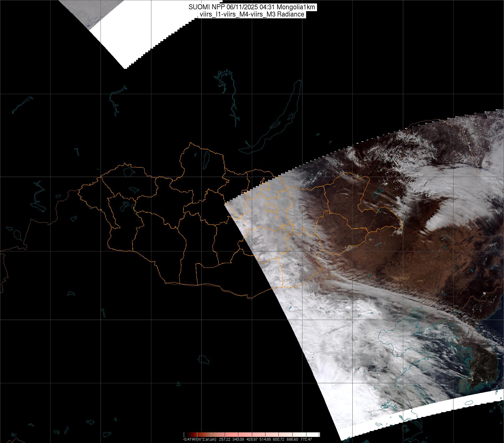Screen dimensions: 504x443
Task: Click the 772.47 colorbar value label
Action: [306, 439]
